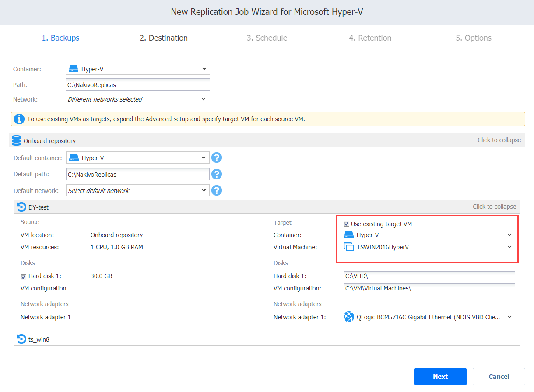Click the info icon in yellow banner
Screen dimensions: 534x392
tap(19, 119)
